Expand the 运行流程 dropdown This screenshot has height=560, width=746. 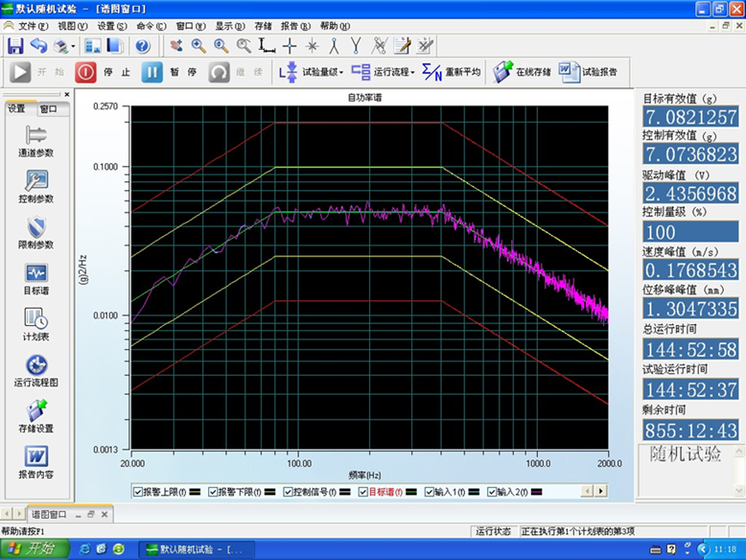click(383, 72)
